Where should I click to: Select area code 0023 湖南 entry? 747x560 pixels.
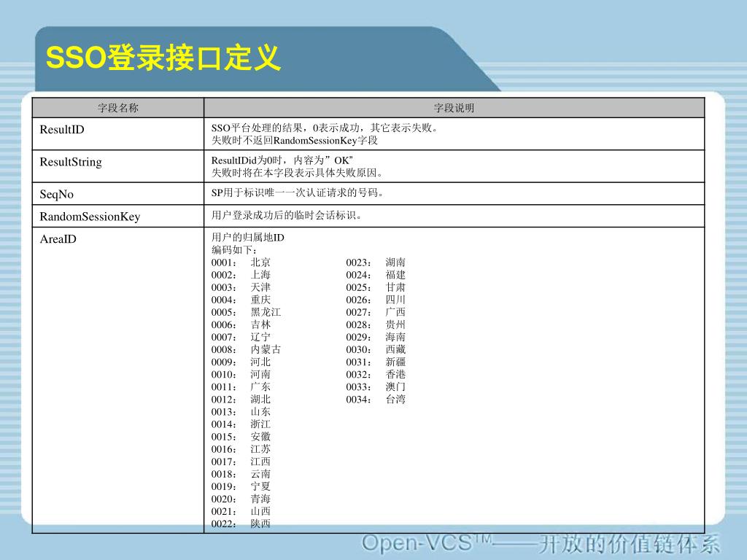376,262
